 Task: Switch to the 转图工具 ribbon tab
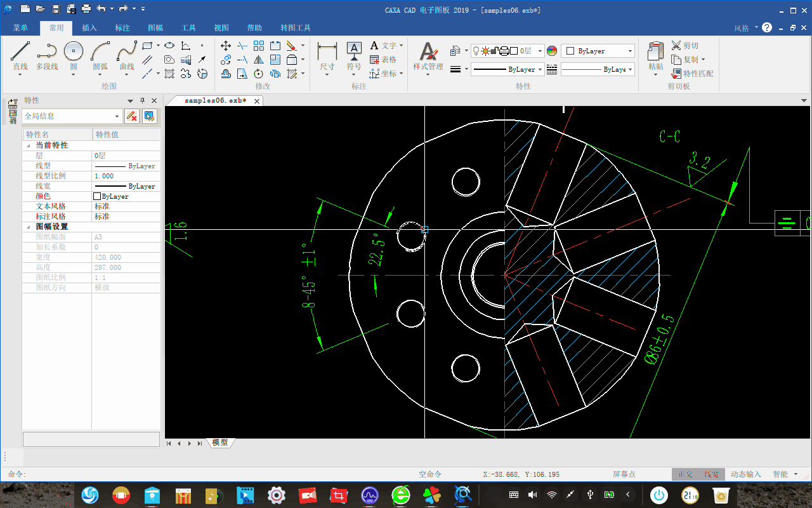[x=296, y=28]
